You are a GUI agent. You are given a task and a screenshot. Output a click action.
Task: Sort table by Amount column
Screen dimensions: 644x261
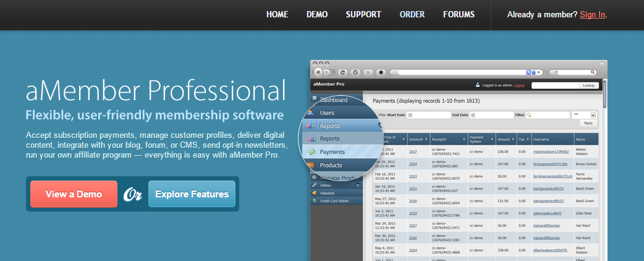tap(506, 140)
